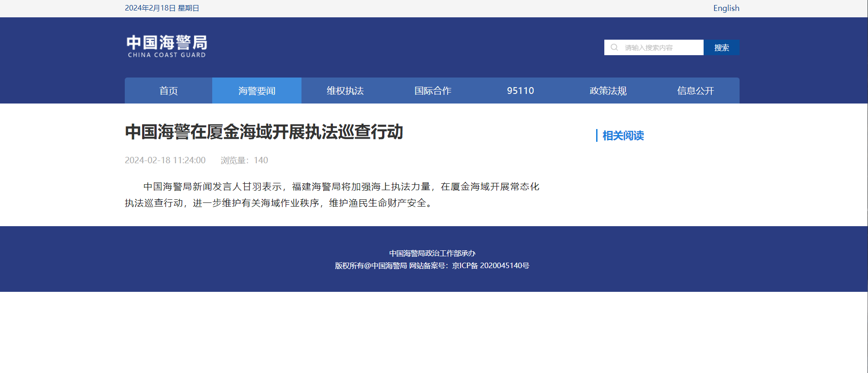Viewport: 868px width, 373px height.
Task: Open the 海警要闻 news tab
Action: [x=257, y=91]
